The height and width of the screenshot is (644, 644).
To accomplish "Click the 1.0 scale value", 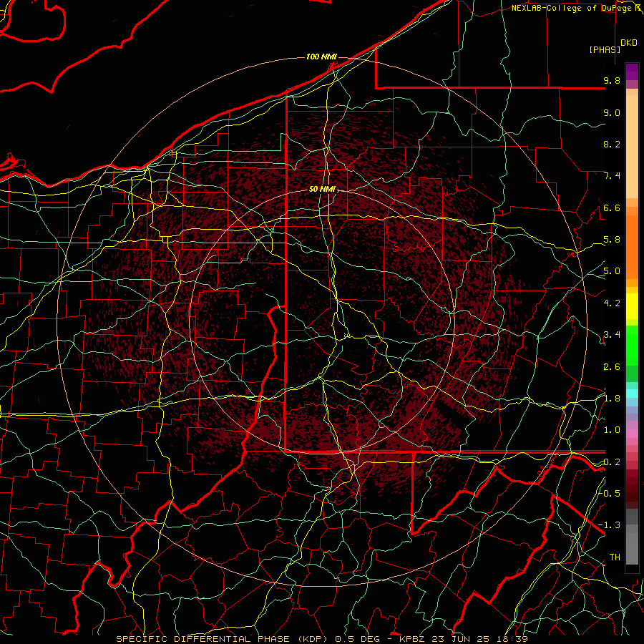I will (612, 430).
